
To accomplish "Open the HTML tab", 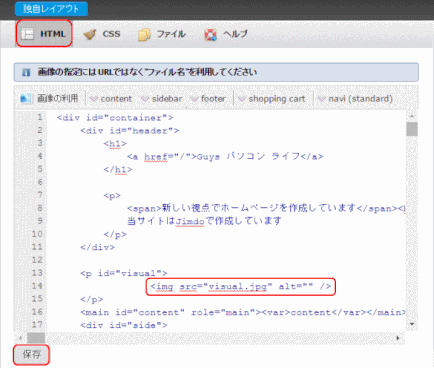I will [44, 34].
